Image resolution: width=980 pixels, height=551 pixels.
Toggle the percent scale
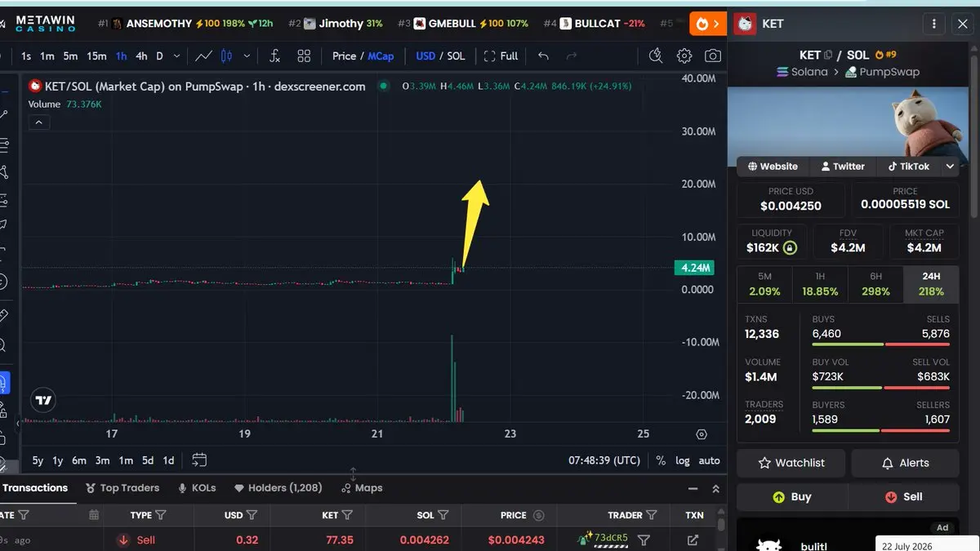661,460
